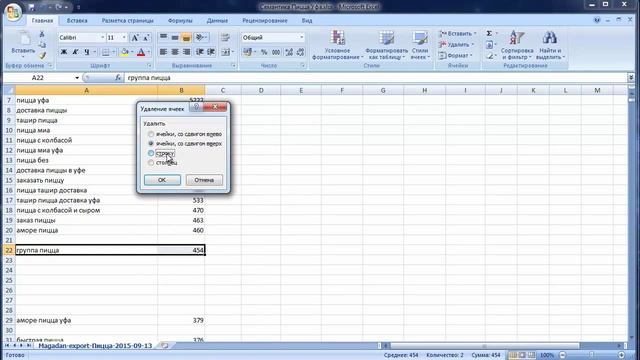Click the Удалить cells button in ribbon

pos(456,44)
